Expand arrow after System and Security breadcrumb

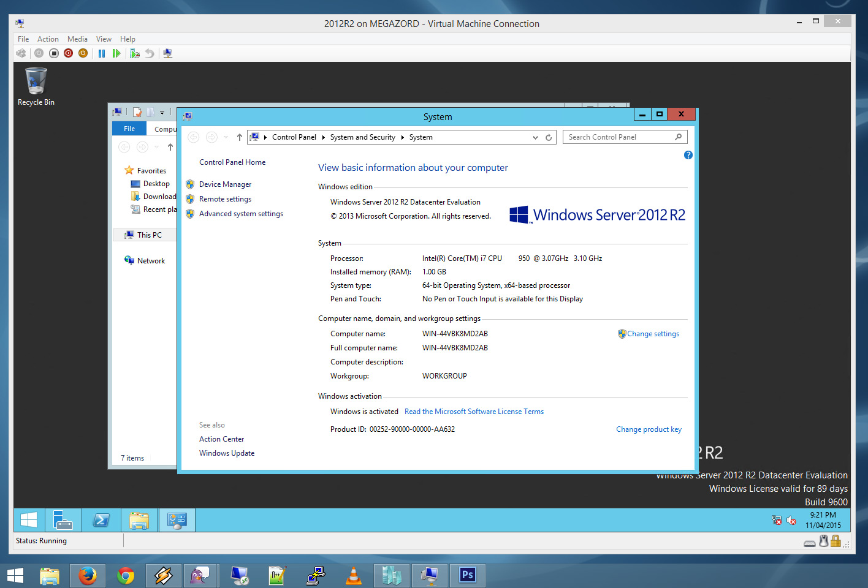[402, 137]
